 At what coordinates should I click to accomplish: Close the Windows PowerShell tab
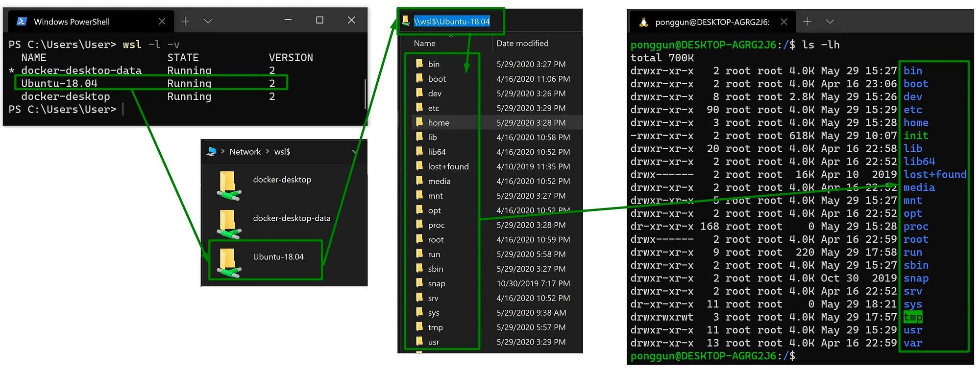[x=162, y=22]
